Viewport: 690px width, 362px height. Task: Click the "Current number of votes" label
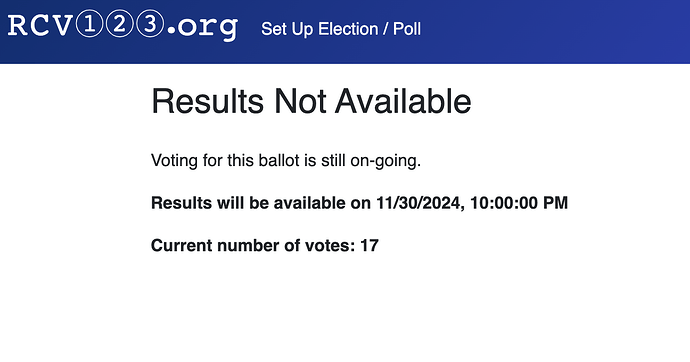(x=253, y=245)
